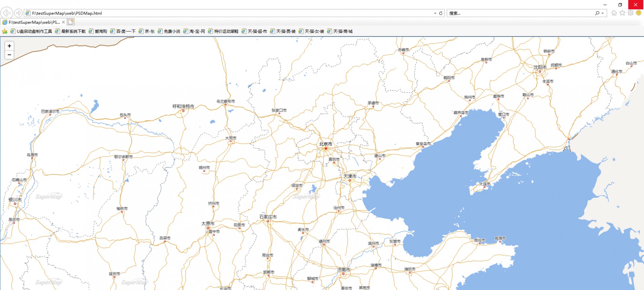Zoom in the map with plus button
The height and width of the screenshot is (290, 644).
tap(9, 46)
